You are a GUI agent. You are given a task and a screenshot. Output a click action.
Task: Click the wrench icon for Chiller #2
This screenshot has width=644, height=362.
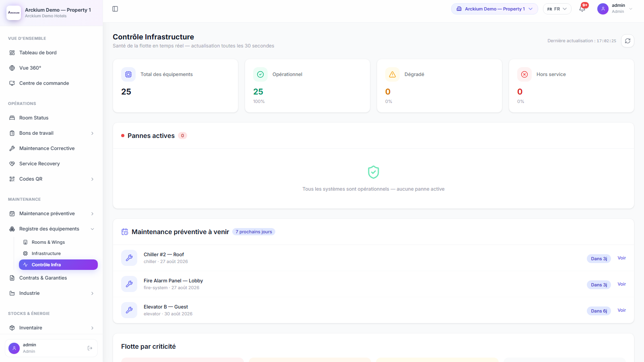(129, 258)
